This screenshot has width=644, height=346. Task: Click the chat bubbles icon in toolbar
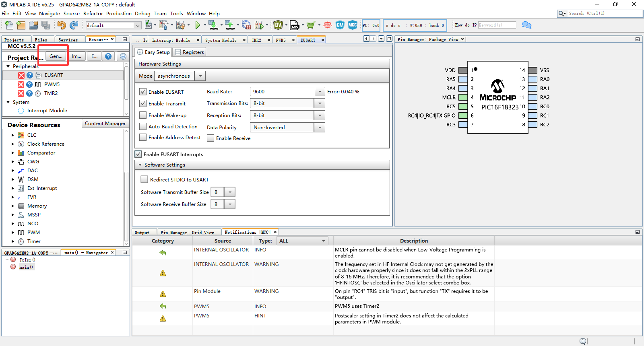[526, 25]
